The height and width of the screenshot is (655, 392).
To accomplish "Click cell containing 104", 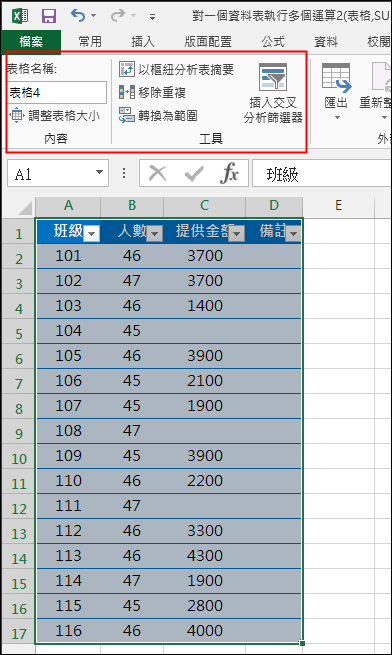I will (x=68, y=331).
